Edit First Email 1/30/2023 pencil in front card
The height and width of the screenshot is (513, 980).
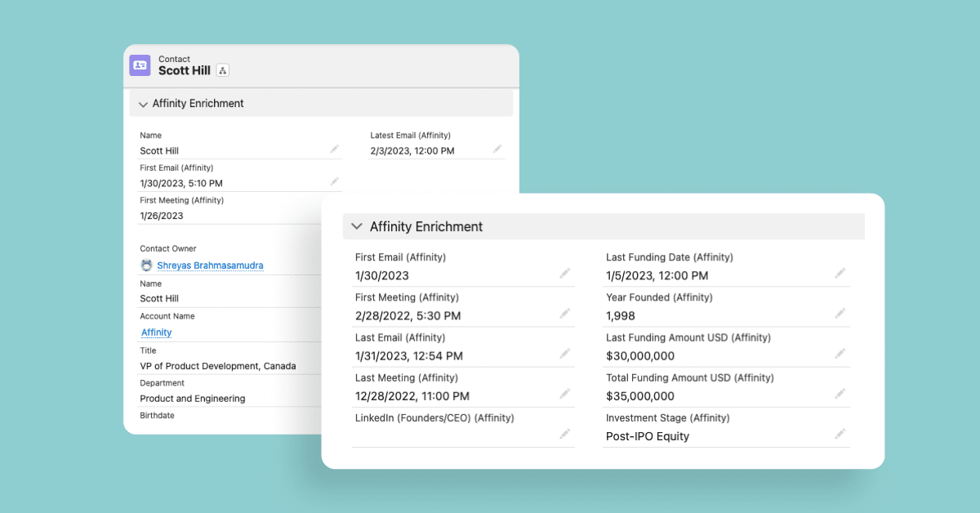[x=564, y=274]
